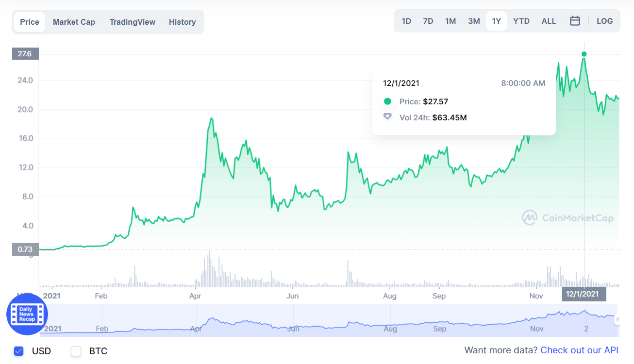Click the Daily News Recap icon
634x364 pixels.
coord(27,314)
